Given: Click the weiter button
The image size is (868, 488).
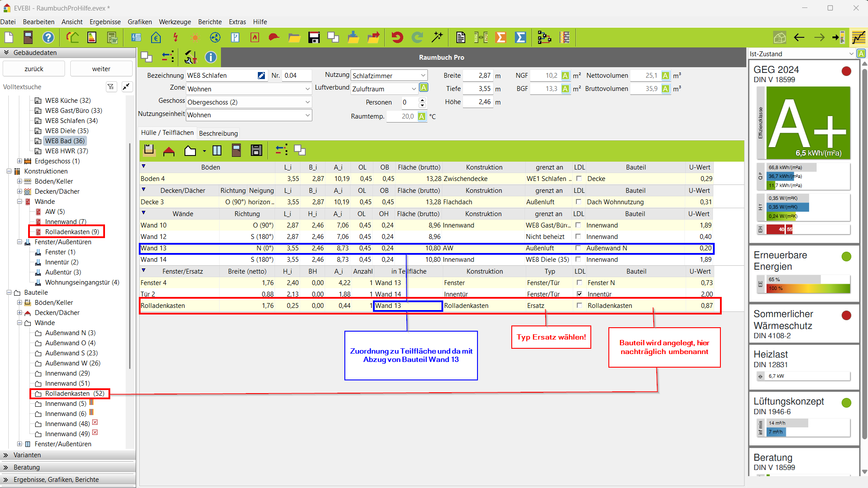Looking at the screenshot, I should tap(101, 69).
